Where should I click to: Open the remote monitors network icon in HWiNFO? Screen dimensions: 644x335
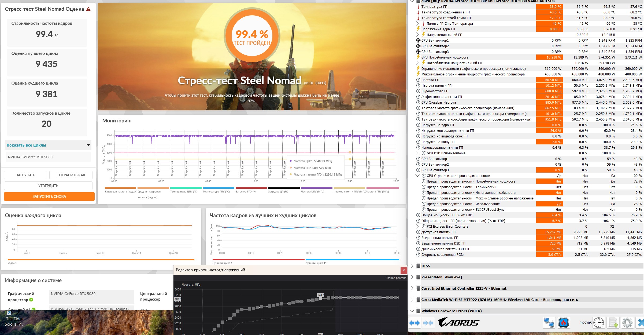[549, 323]
